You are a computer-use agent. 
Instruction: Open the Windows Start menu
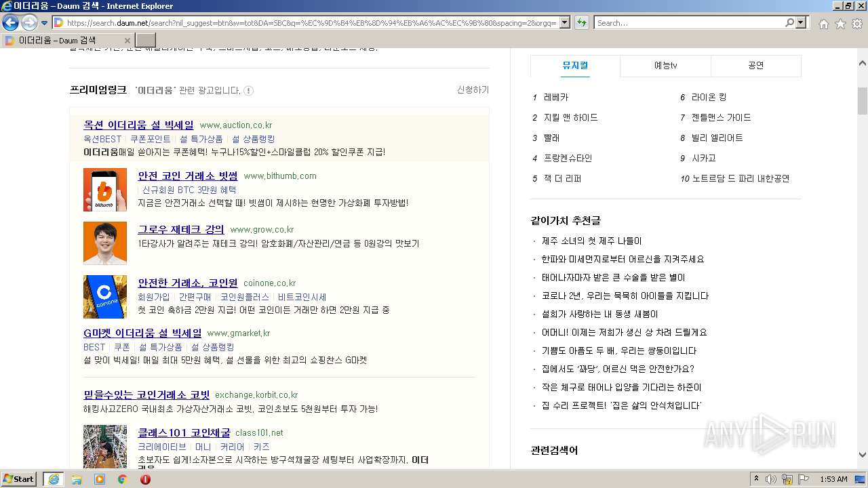click(x=19, y=479)
